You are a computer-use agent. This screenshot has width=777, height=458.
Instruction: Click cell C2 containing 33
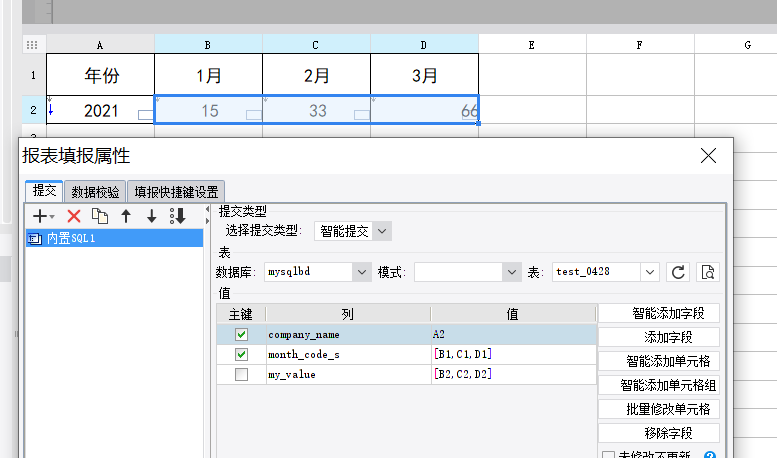[316, 110]
